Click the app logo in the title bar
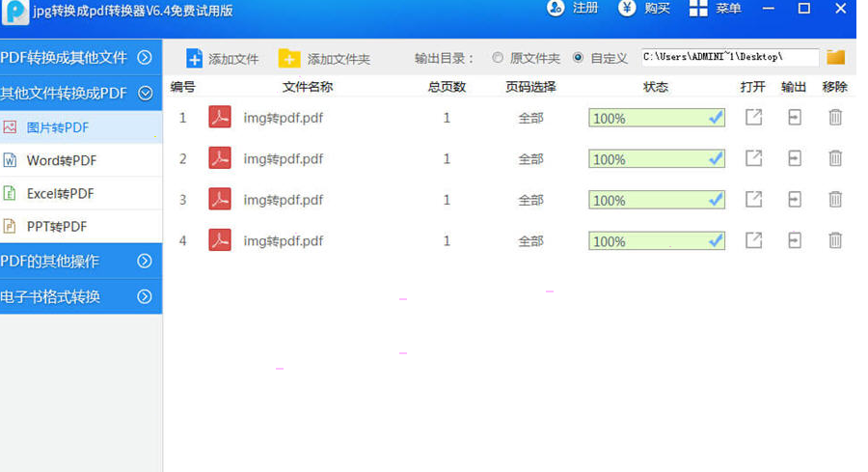The height and width of the screenshot is (472, 868). [x=14, y=12]
